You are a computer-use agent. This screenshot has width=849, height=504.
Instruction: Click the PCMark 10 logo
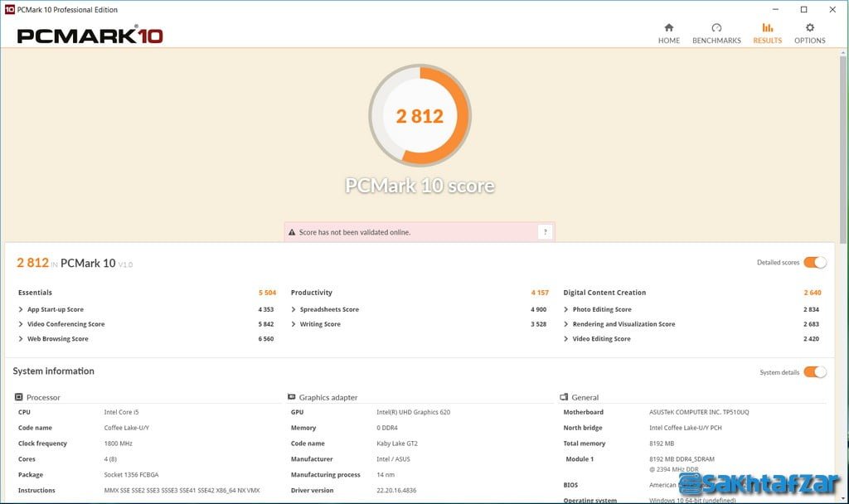click(x=90, y=36)
